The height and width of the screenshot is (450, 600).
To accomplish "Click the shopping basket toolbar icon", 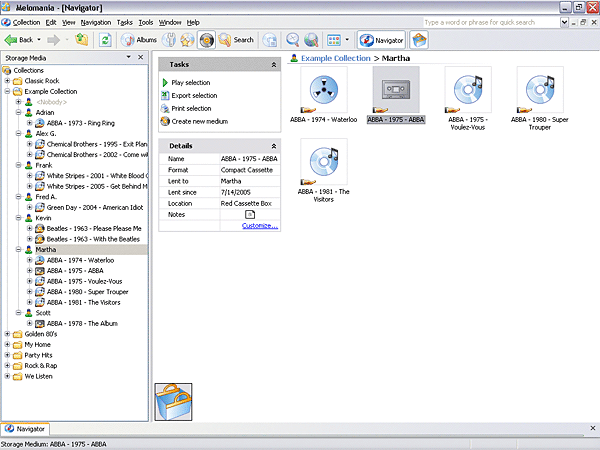I will pos(419,40).
